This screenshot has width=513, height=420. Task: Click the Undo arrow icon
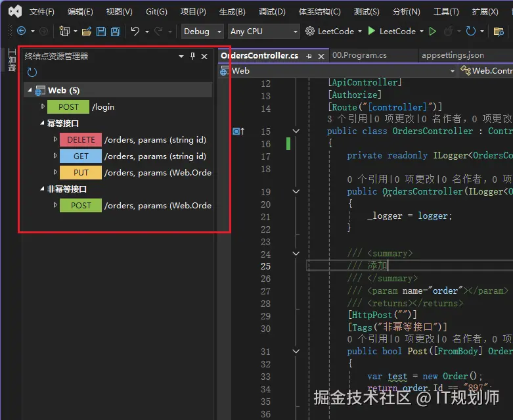135,31
